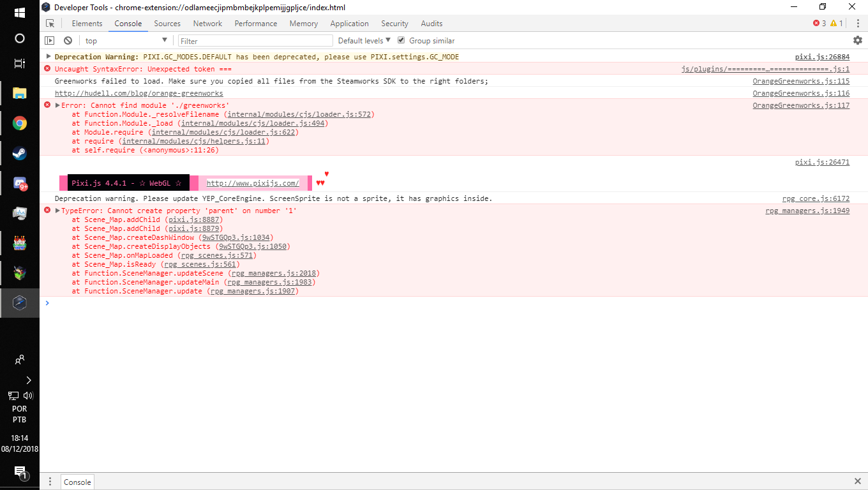Screen dimensions: 868x490
Task: Open stack link 9wSTGQp3.js:1034
Action: click(x=236, y=237)
